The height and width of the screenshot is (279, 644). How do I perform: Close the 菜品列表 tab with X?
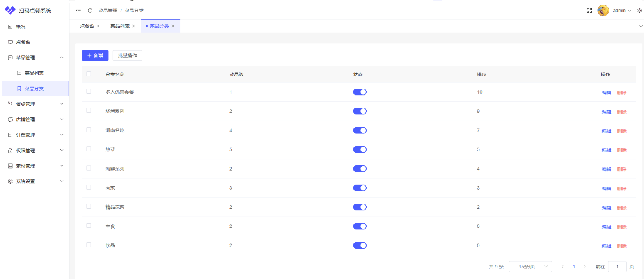(x=134, y=26)
